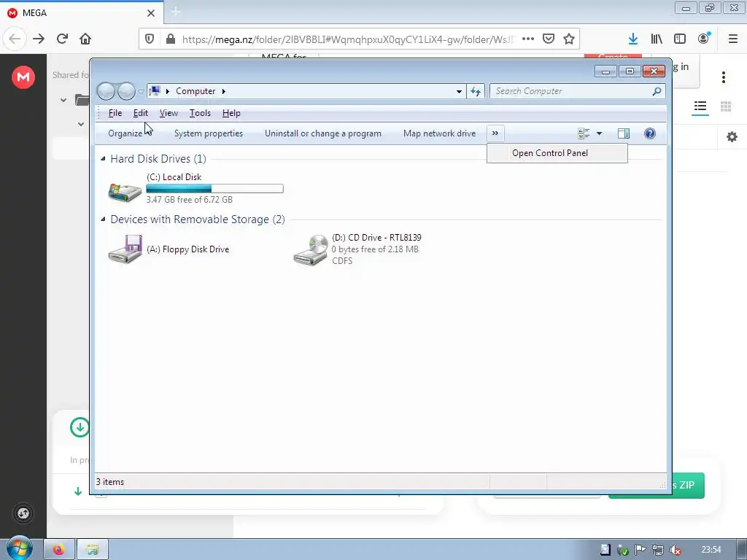Select the Floppy Disk Drive A icon

click(125, 249)
